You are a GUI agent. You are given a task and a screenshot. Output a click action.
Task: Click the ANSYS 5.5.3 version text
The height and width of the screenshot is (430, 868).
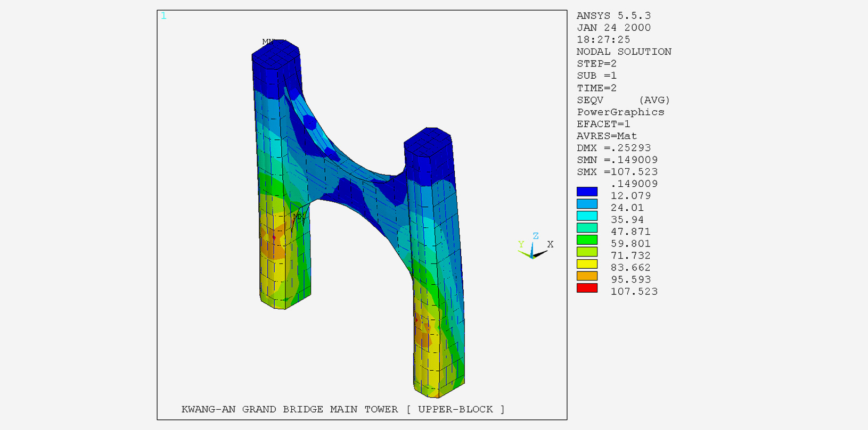pyautogui.click(x=613, y=16)
